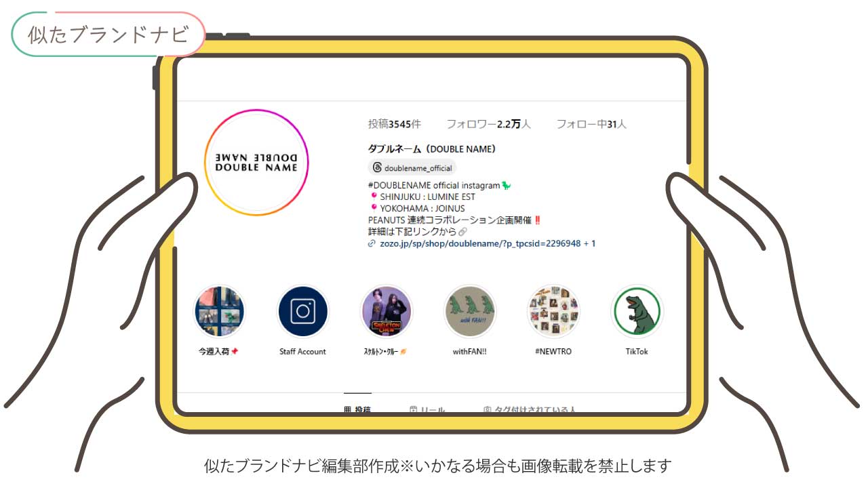Viewport: 868px width, 488px height.
Task: Click the 詳細は下記リンクから text
Action: tap(412, 232)
